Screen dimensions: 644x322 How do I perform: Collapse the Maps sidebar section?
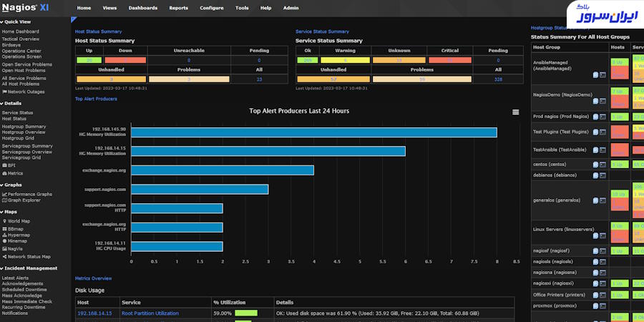click(x=9, y=212)
